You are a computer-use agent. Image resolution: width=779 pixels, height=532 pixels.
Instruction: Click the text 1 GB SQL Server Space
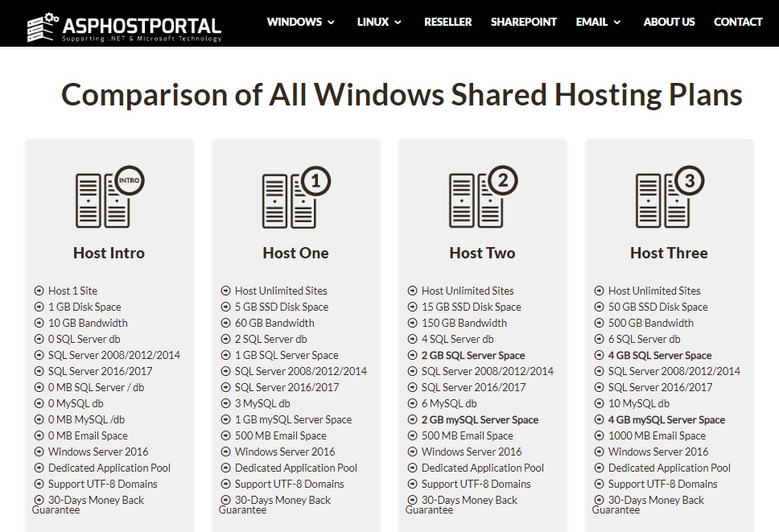pyautogui.click(x=286, y=355)
